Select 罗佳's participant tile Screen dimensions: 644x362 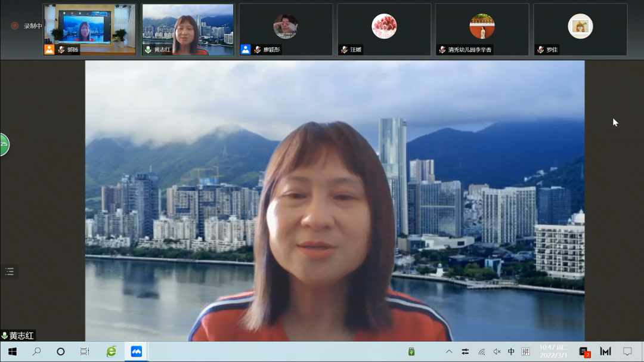coord(580,29)
